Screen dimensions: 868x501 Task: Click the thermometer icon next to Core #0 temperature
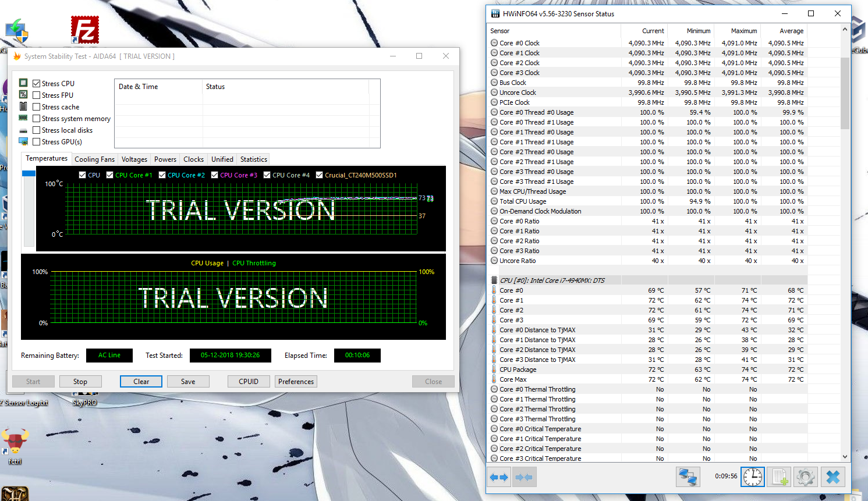[x=494, y=290]
